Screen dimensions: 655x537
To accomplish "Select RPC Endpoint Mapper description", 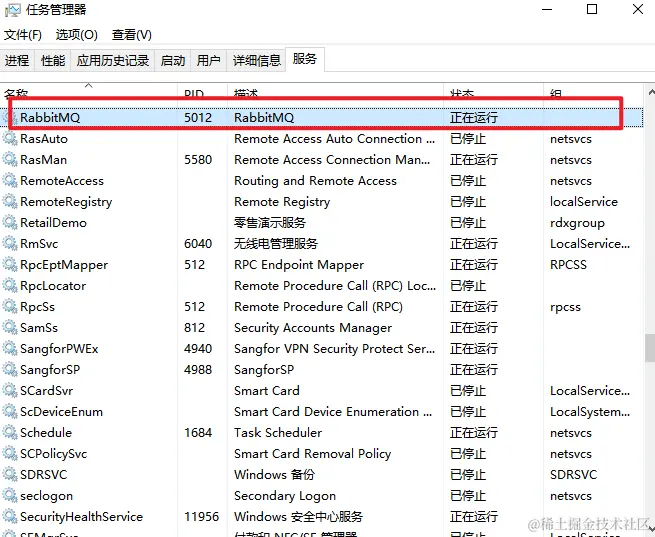I will tap(299, 265).
